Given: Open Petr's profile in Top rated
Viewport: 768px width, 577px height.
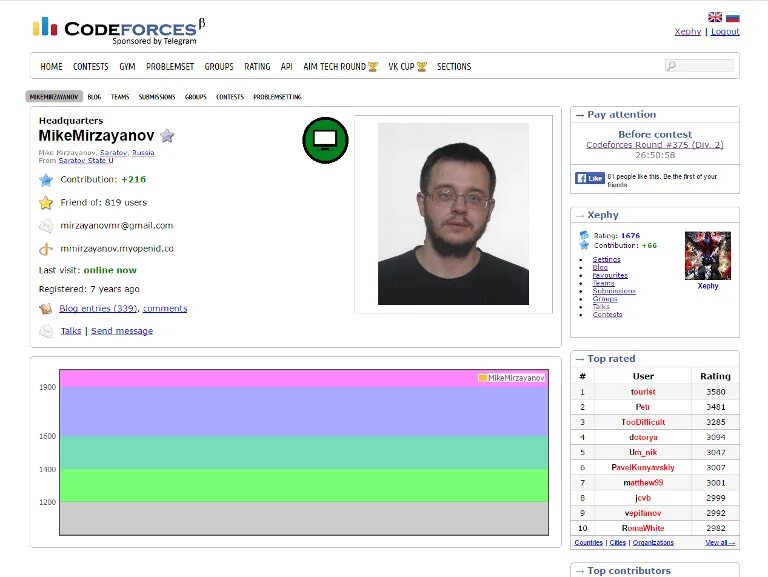Looking at the screenshot, I should [643, 407].
